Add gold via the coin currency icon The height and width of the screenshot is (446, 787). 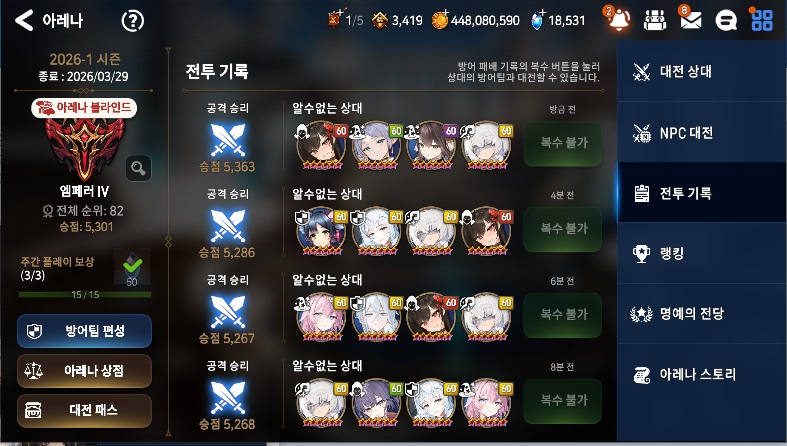coord(440,20)
